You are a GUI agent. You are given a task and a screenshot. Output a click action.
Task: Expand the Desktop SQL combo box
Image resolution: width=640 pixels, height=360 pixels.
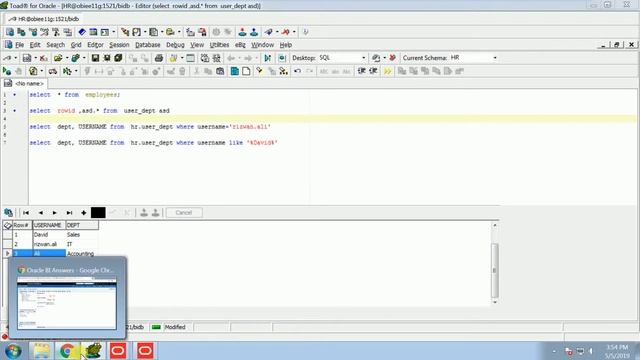(x=363, y=58)
